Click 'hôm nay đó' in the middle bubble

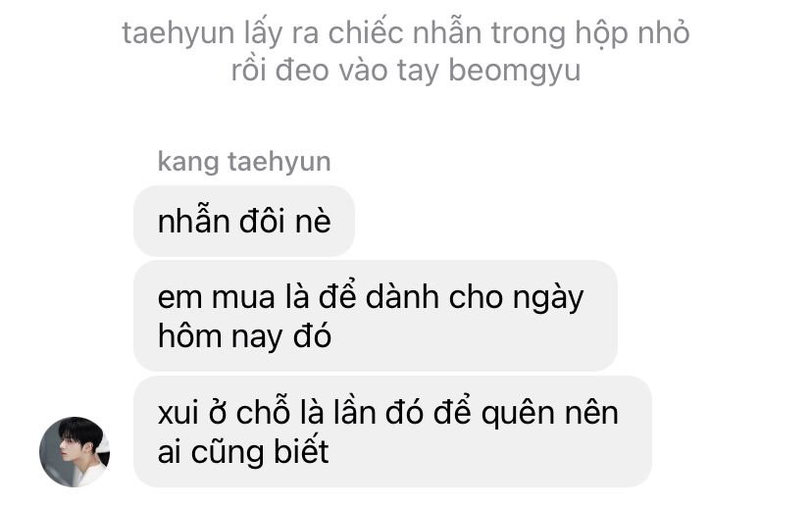point(244,336)
